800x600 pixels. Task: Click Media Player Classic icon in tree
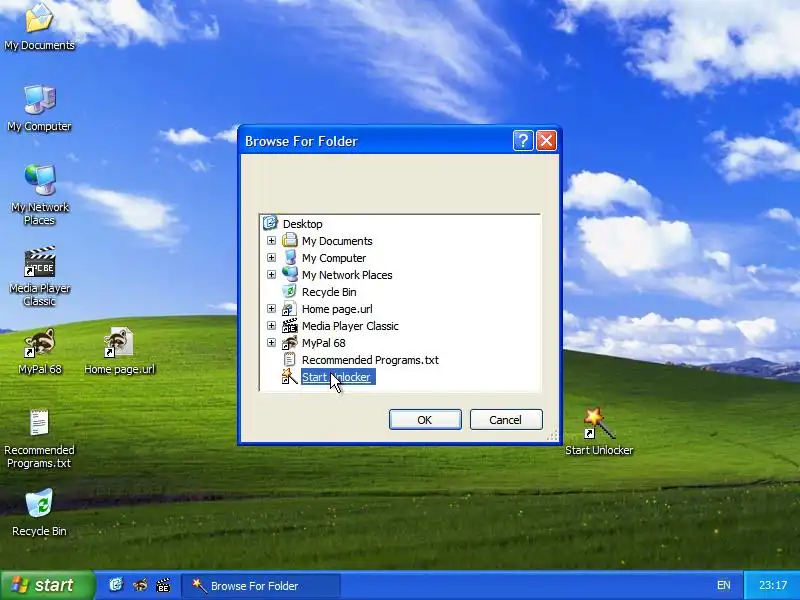290,326
